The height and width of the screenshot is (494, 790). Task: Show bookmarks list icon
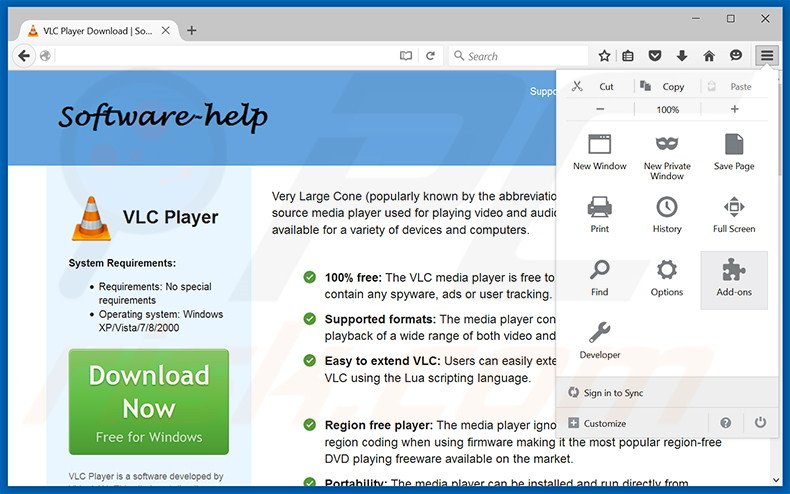click(x=628, y=55)
